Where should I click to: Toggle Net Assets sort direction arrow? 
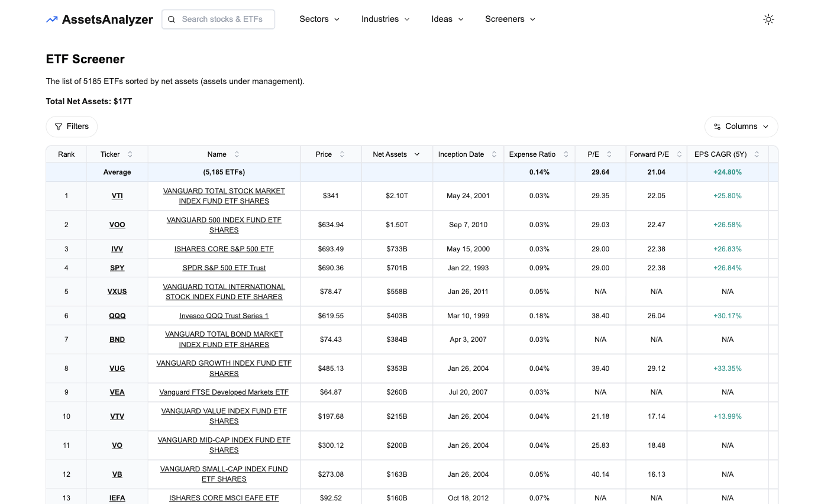(416, 154)
